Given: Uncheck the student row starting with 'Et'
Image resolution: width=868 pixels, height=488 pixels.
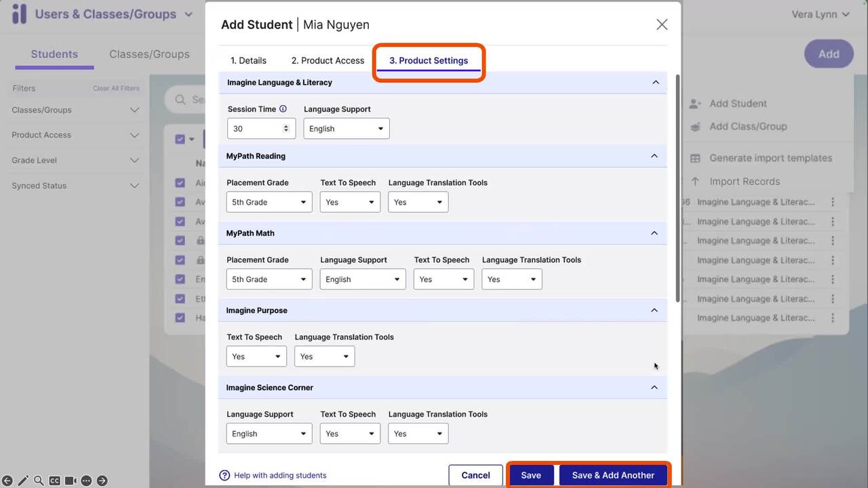Looking at the screenshot, I should click(x=180, y=299).
